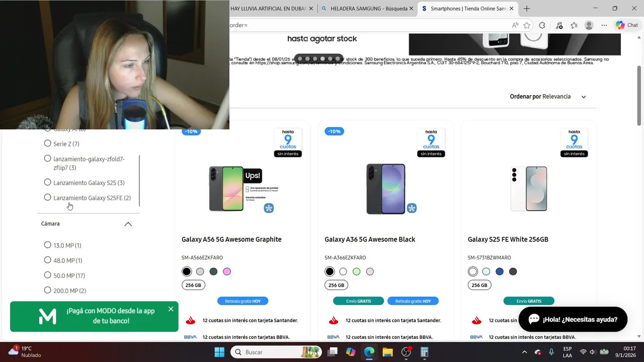Image resolution: width=644 pixels, height=362 pixels.
Task: Click MODO logo in green banner
Action: pyautogui.click(x=48, y=316)
